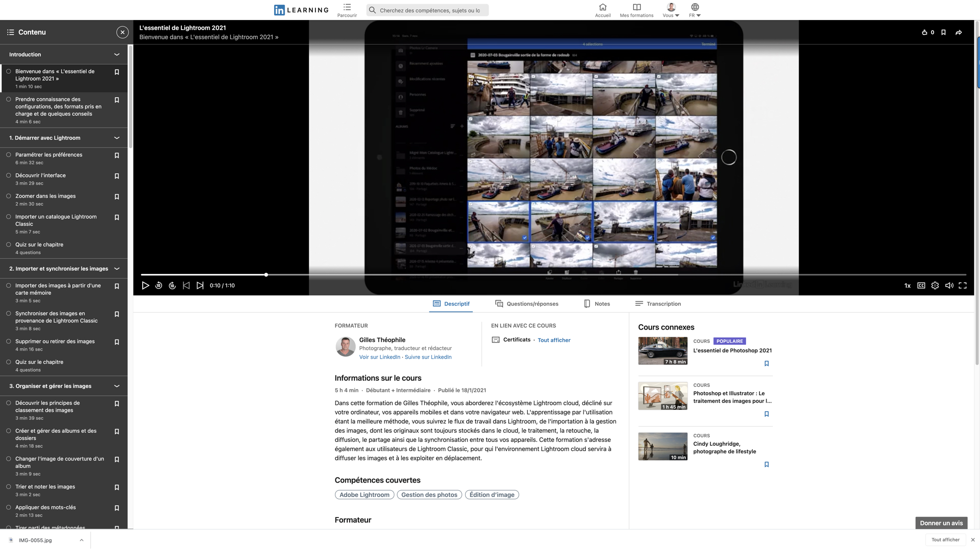Go to Accueil home icon
This screenshot has width=980, height=551.
[x=602, y=10]
